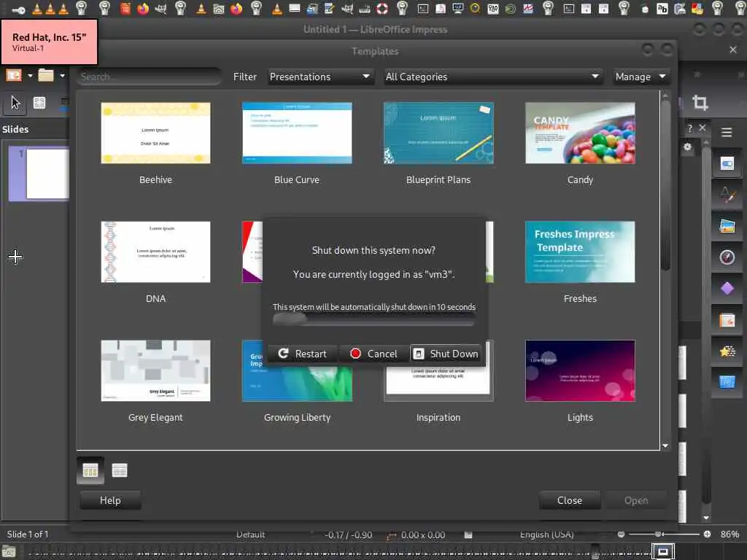Click the file manager icon at the taskbar's left end
This screenshot has height=560, width=747.
click(x=9, y=552)
